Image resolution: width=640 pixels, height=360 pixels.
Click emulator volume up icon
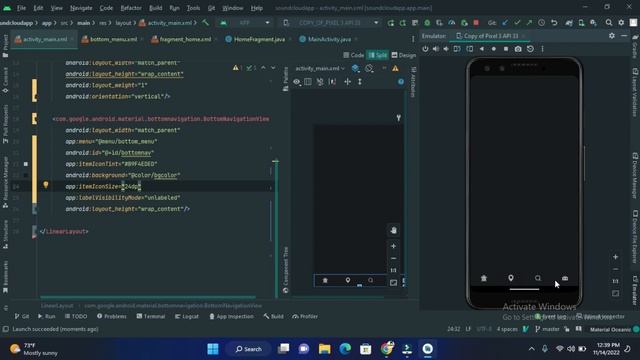tap(436, 49)
